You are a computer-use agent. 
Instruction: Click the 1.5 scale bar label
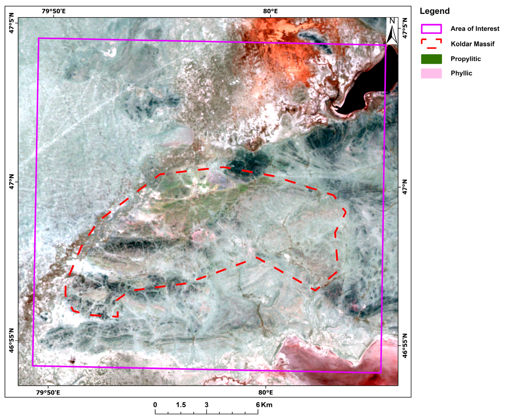coord(181,405)
